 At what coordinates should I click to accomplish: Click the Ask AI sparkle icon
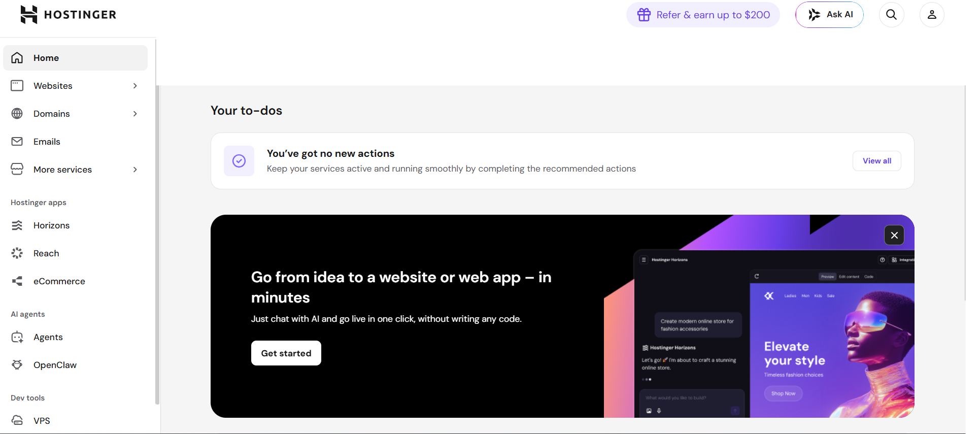pyautogui.click(x=814, y=15)
